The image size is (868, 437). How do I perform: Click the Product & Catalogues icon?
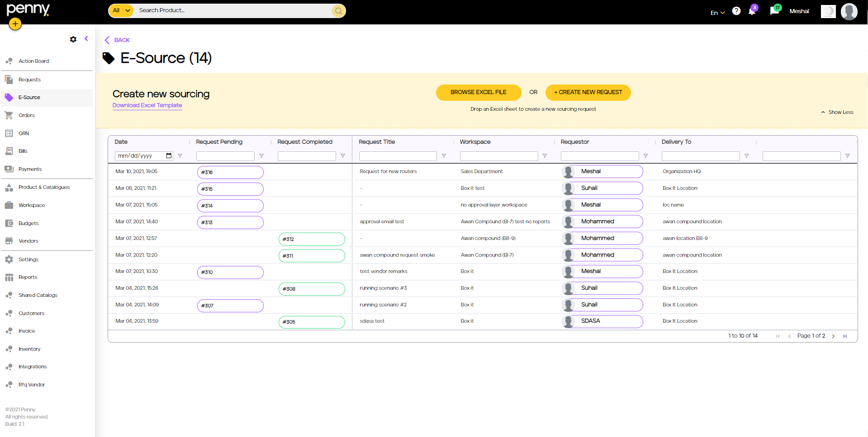click(x=9, y=187)
